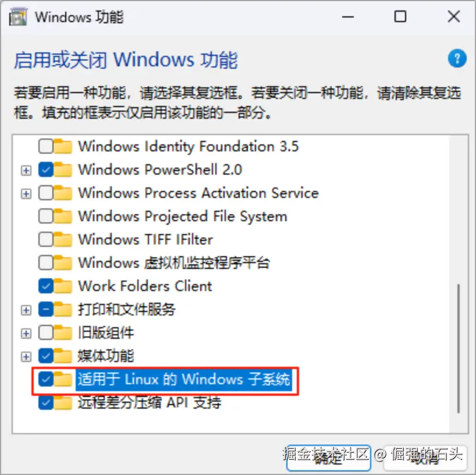Select the 远程差分压缩 API 支持 entry
This screenshot has width=476, height=475.
150,403
